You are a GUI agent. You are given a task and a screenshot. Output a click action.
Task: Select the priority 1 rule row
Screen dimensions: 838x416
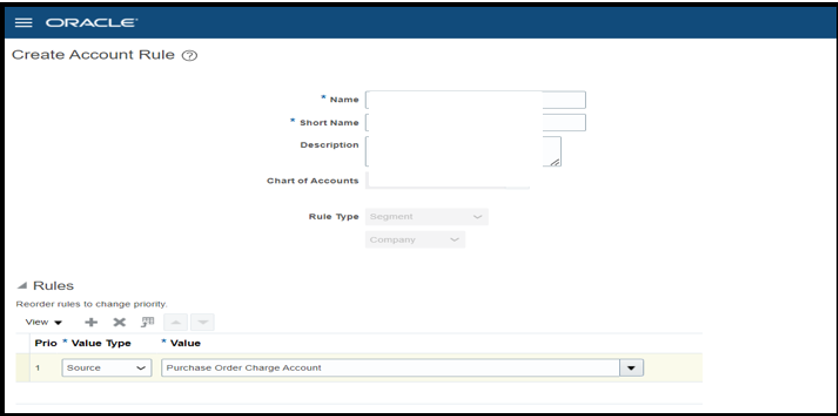pyautogui.click(x=359, y=368)
